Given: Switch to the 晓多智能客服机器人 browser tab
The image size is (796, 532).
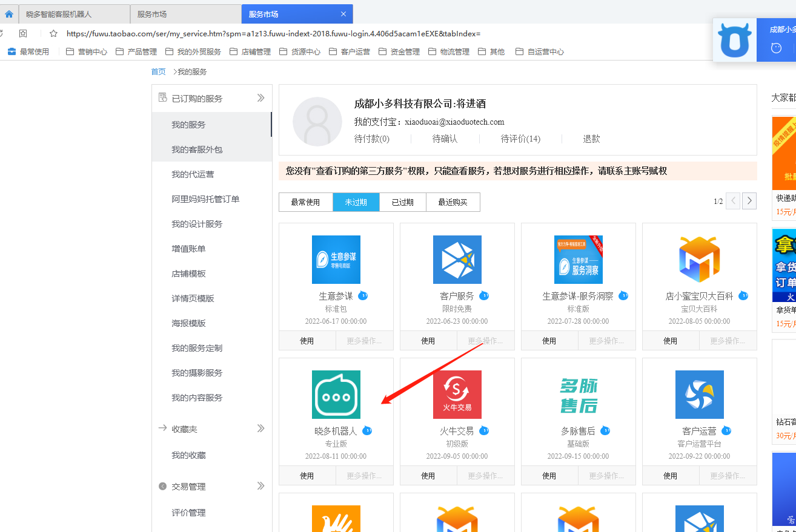Looking at the screenshot, I should [74, 14].
